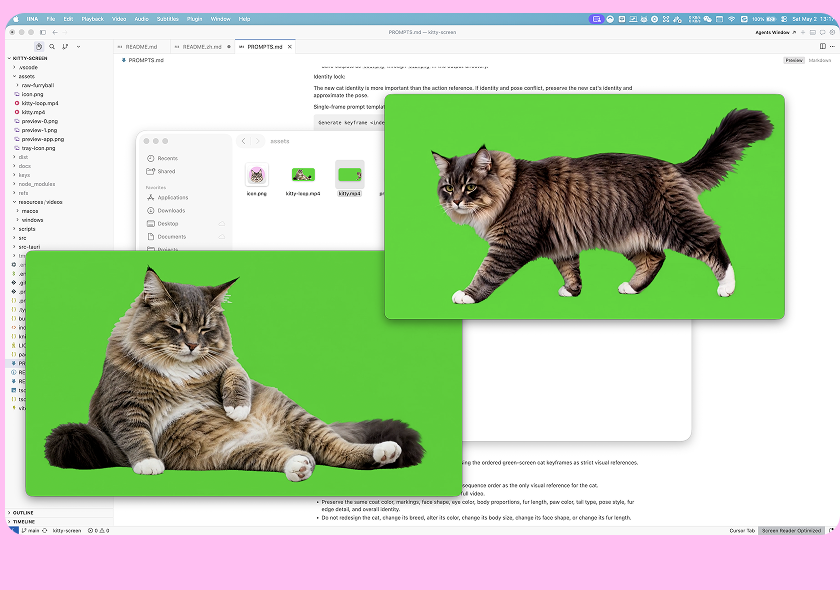Screen dimensions: 840x590
Task: Select the icon.png thumbnail in Finder
Action: point(257,175)
